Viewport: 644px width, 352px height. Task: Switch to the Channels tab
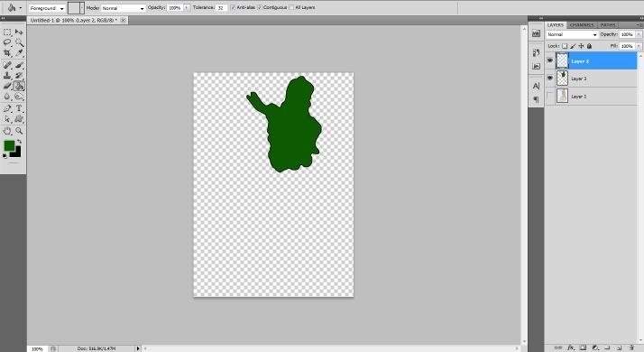coord(582,25)
